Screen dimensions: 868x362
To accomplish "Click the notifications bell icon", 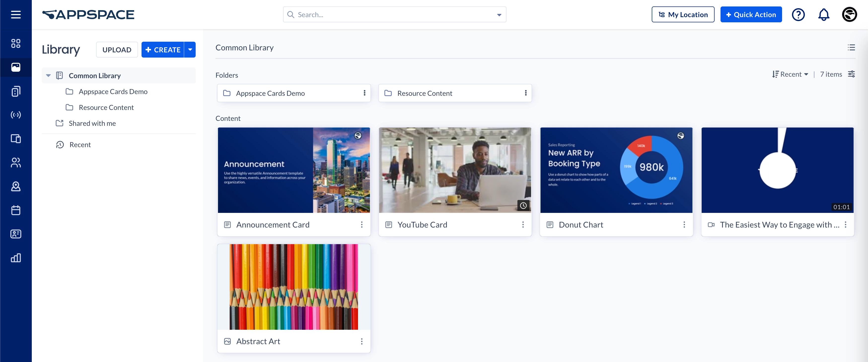I will 824,14.
